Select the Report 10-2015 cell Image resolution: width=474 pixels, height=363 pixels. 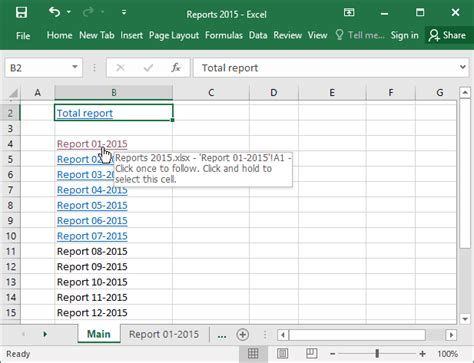114,282
